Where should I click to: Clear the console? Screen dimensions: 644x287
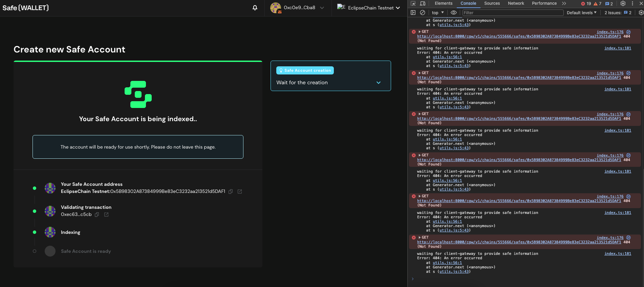click(x=423, y=13)
